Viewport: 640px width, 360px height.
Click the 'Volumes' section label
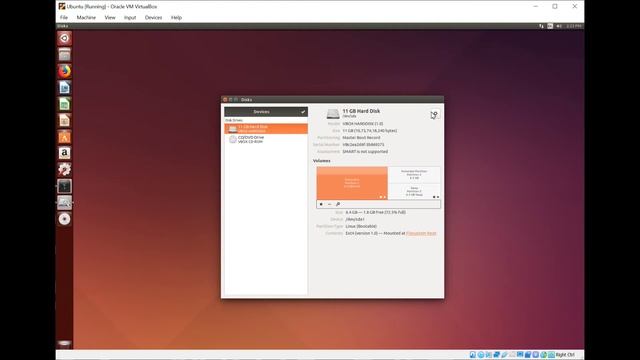[x=322, y=161]
